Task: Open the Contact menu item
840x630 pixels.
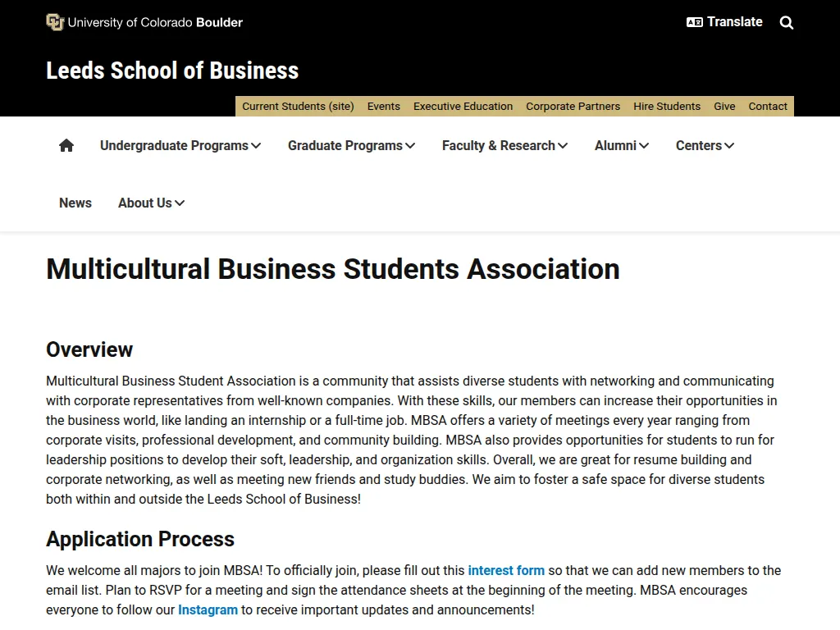Action: pos(768,106)
